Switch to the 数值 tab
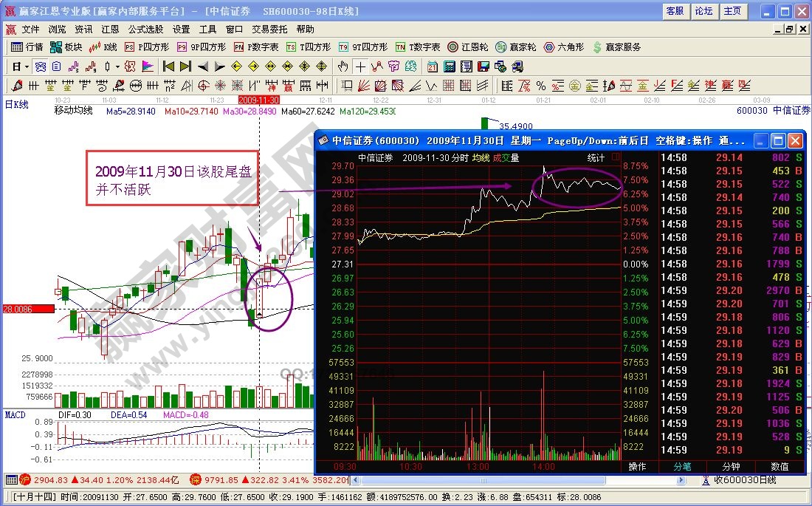 (780, 467)
